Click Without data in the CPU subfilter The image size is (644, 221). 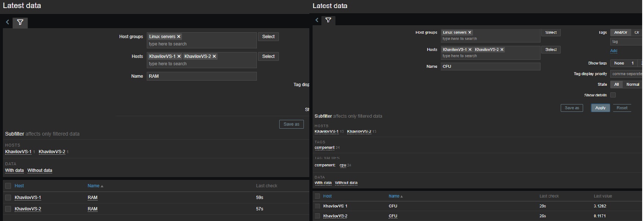coord(346,183)
